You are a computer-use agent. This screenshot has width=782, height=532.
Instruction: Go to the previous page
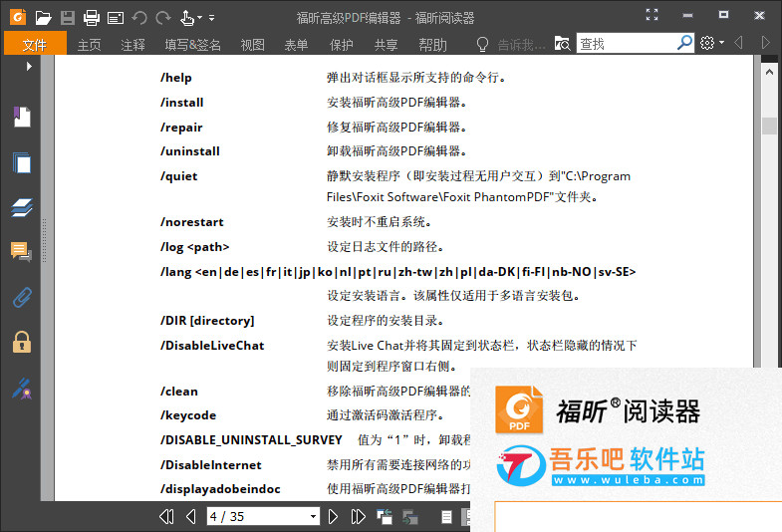coord(190,516)
